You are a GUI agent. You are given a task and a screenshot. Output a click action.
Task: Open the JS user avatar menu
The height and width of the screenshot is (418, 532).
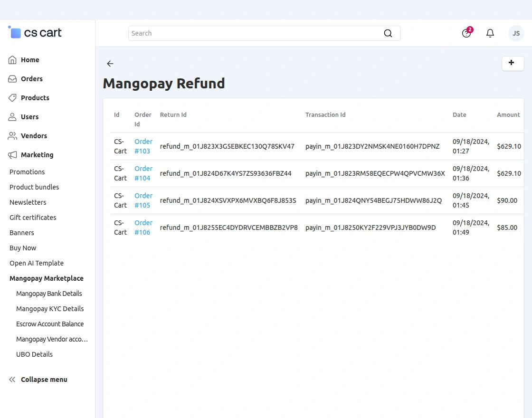(x=516, y=33)
